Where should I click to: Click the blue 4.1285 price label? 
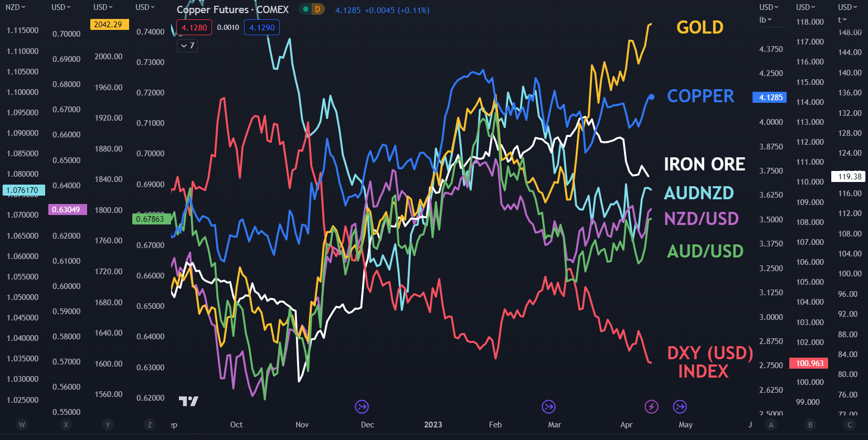point(770,97)
